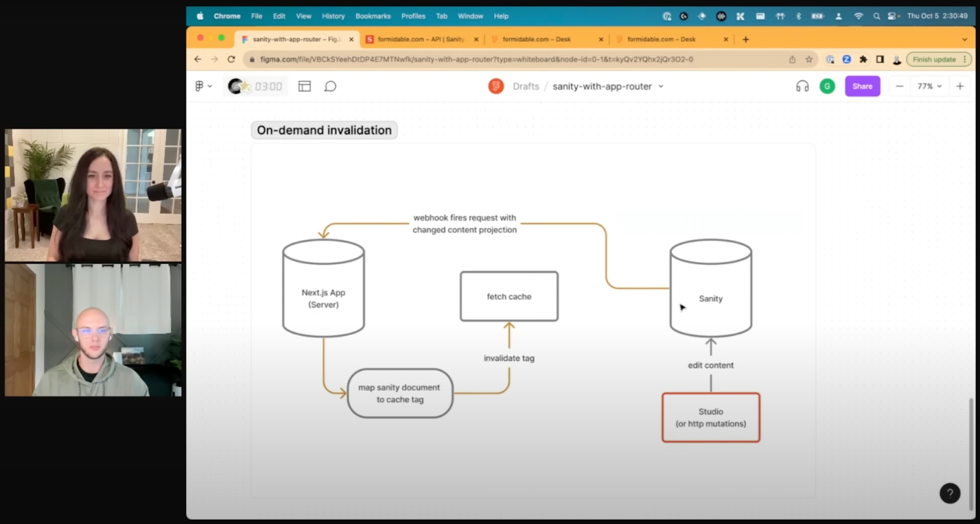The width and height of the screenshot is (980, 524).
Task: Open the pages layout panel icon
Action: (304, 86)
